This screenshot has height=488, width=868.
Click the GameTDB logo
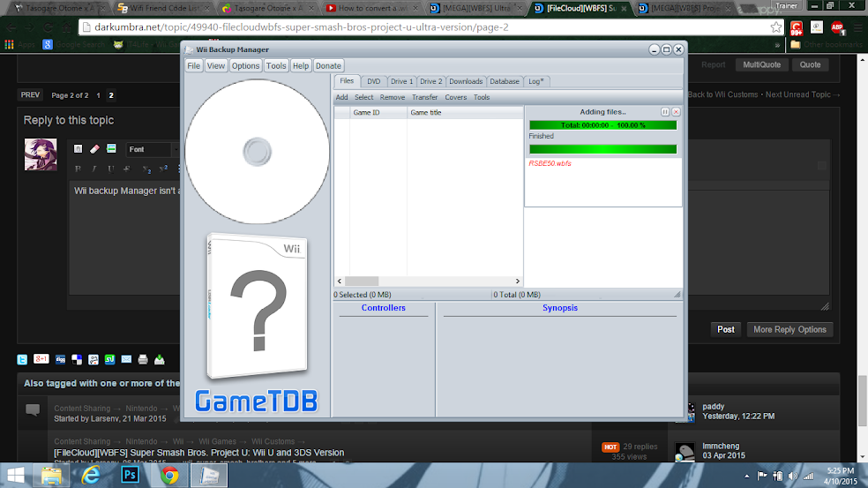point(257,401)
